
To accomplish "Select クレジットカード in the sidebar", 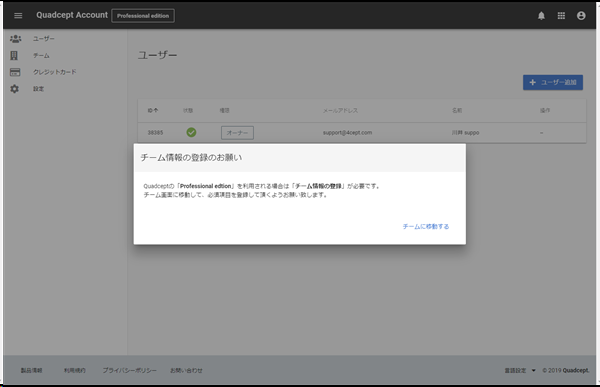I will tap(55, 72).
